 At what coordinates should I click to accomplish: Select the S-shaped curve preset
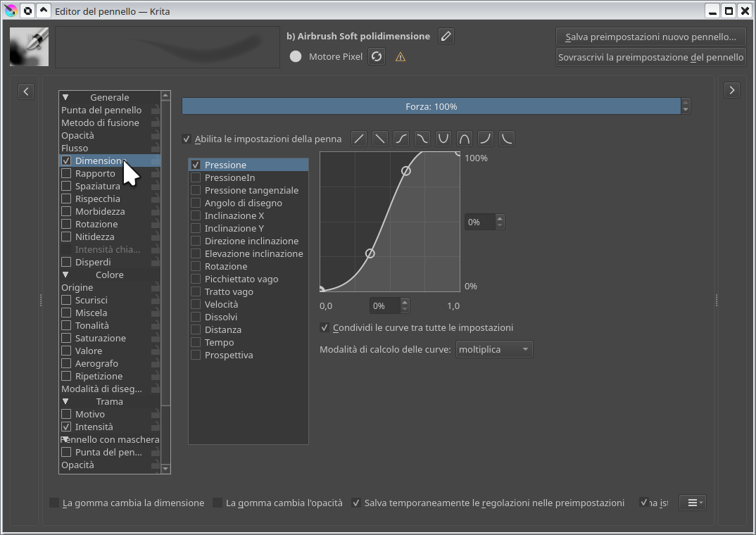(x=401, y=139)
